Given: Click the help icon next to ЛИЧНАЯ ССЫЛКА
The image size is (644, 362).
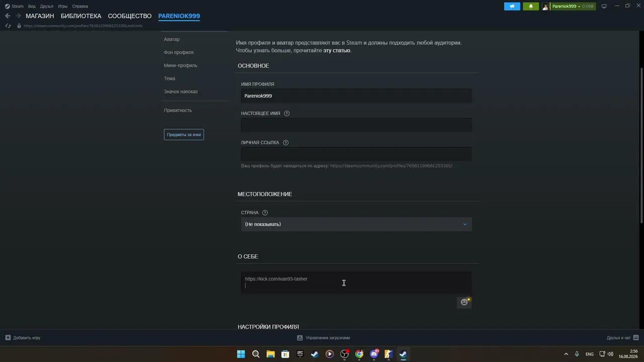Looking at the screenshot, I should pos(286,143).
